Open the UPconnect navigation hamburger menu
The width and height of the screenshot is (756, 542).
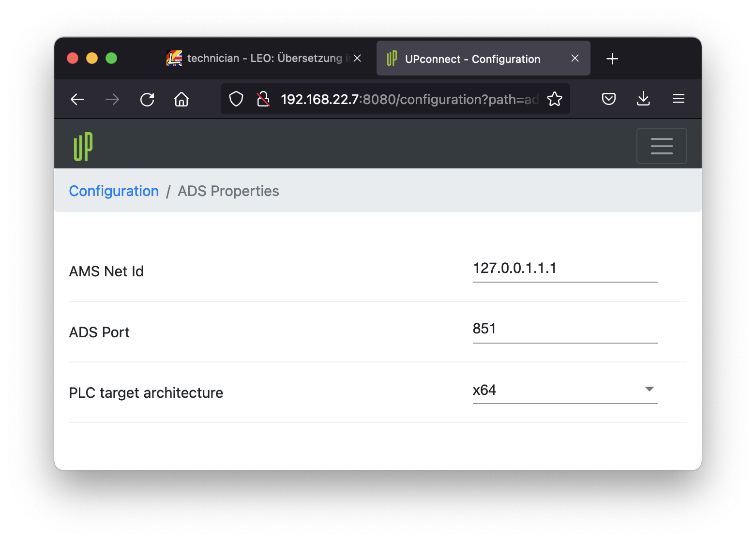[662, 146]
